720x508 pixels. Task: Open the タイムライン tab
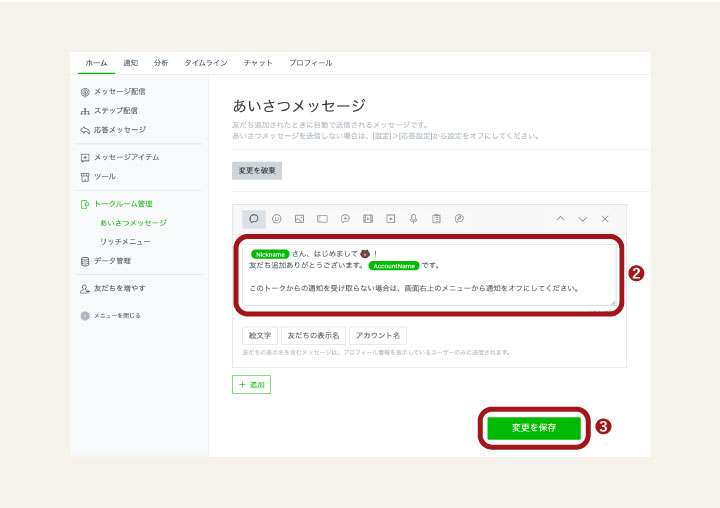(x=206, y=63)
